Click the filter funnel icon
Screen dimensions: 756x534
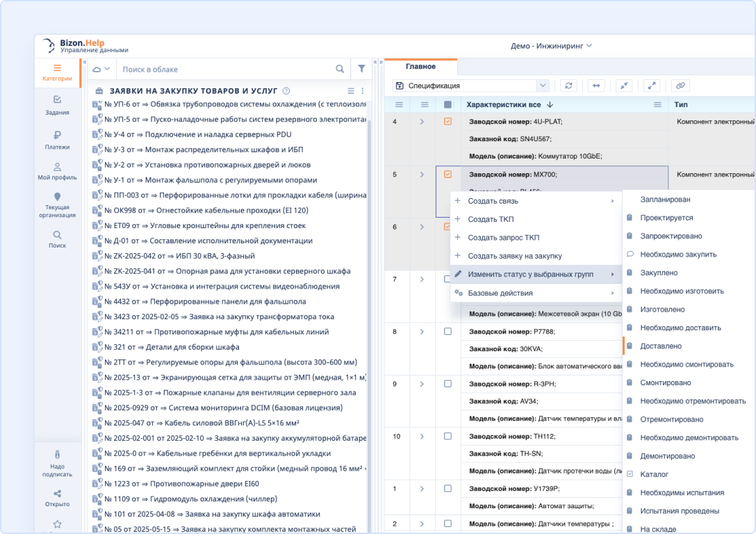pos(361,69)
